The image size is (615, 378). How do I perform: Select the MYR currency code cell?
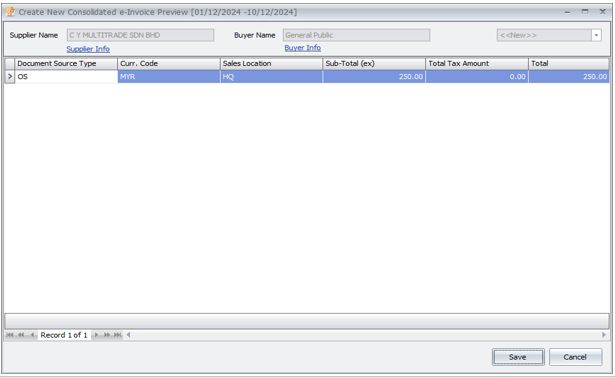coord(169,76)
